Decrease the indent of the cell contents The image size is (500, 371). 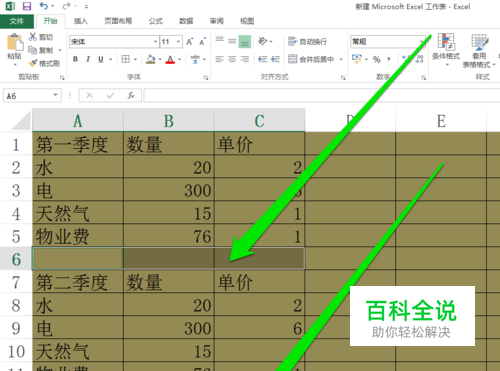pos(263,59)
